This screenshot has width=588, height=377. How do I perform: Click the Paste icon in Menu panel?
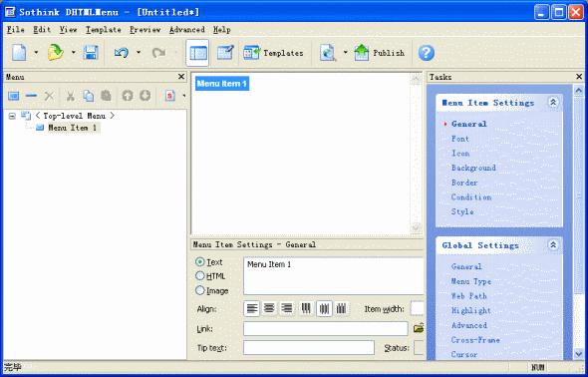click(x=106, y=96)
